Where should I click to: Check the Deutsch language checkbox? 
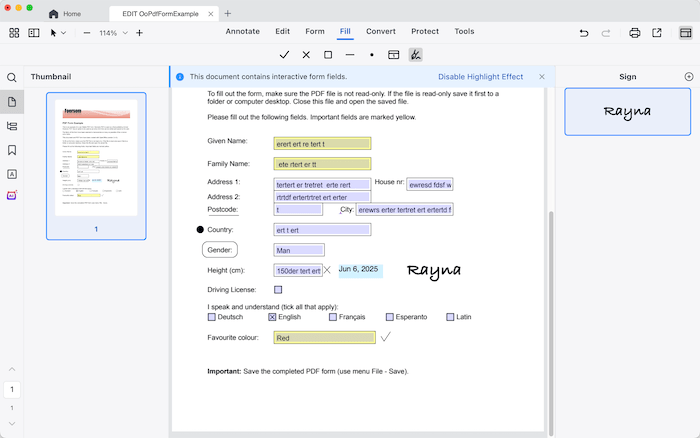click(212, 317)
